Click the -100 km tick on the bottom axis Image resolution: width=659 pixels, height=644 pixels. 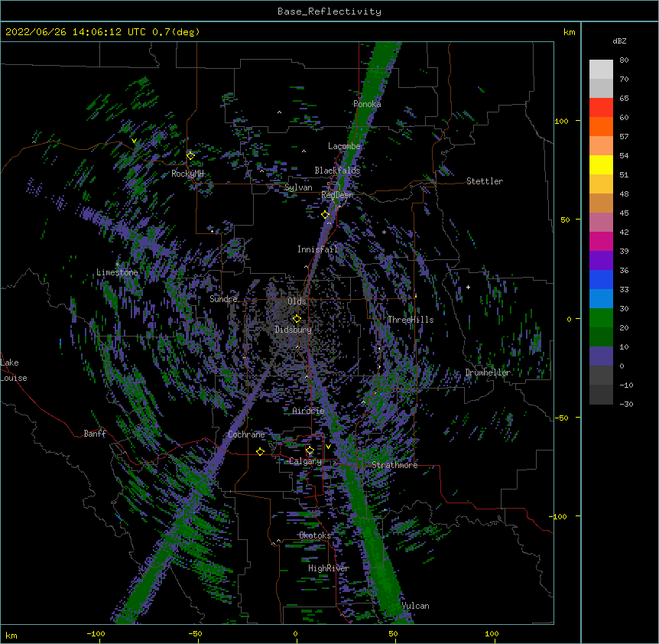coord(96,633)
